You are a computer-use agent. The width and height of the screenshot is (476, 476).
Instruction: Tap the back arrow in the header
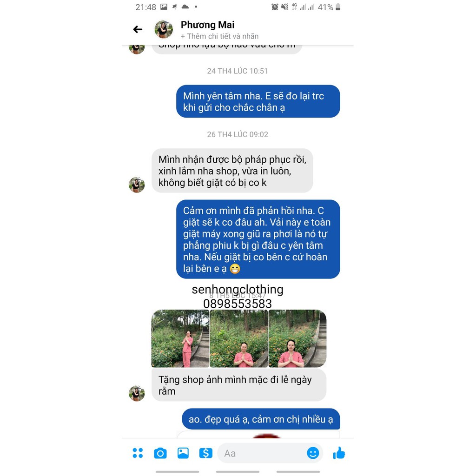click(138, 29)
